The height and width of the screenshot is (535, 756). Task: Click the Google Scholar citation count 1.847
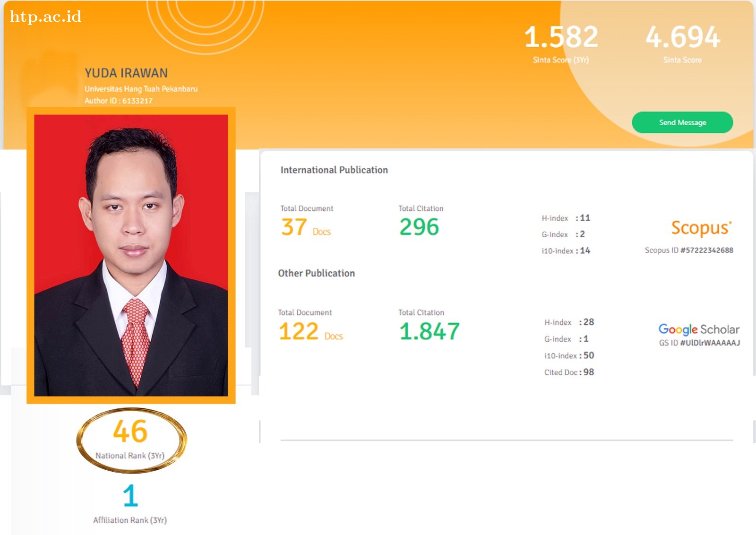pos(429,331)
